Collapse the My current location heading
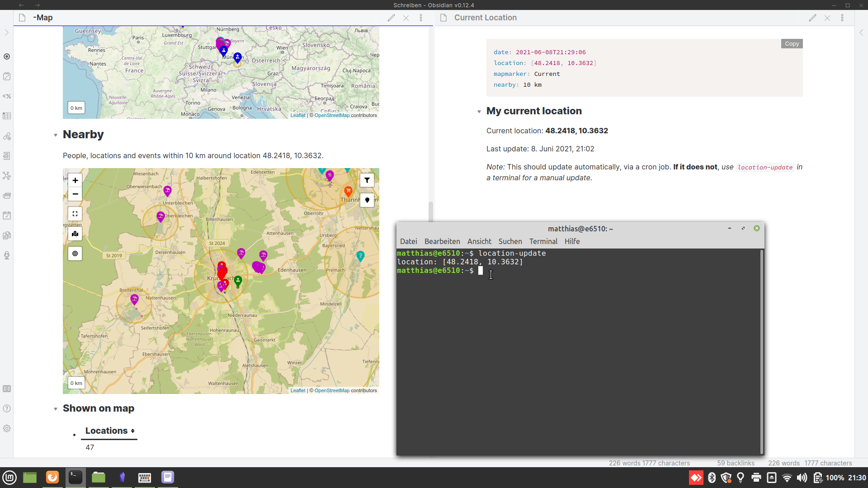Viewport: 868px width, 488px height. point(479,112)
